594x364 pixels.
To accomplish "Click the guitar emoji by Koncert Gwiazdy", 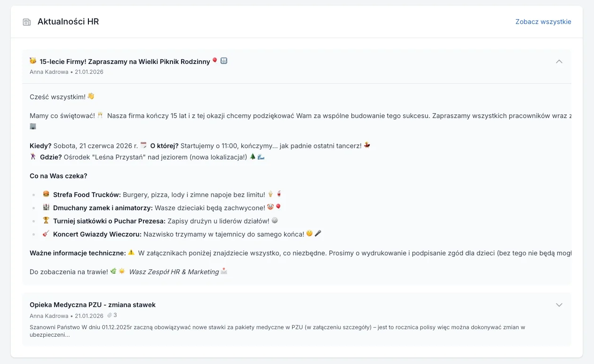I will click(46, 234).
